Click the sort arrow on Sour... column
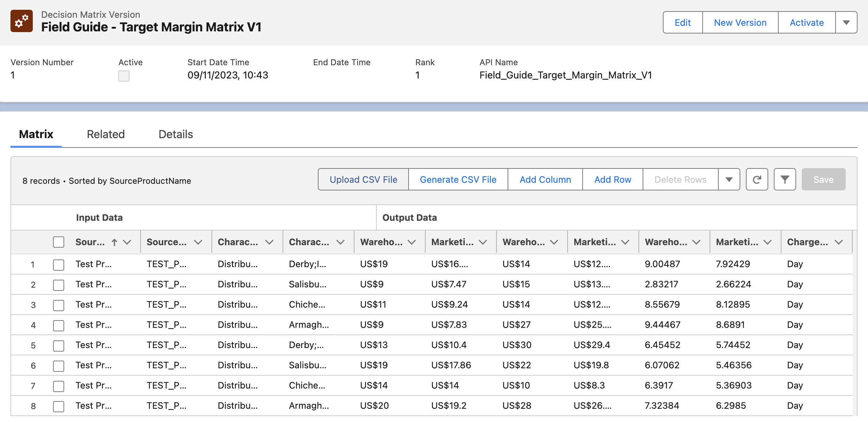The height and width of the screenshot is (422, 868). [114, 242]
